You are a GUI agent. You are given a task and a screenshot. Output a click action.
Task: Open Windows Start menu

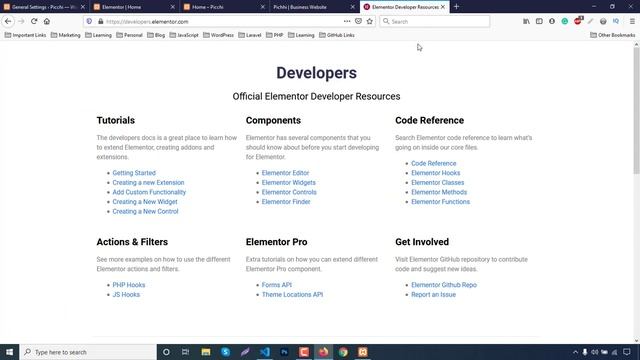coord(9,352)
